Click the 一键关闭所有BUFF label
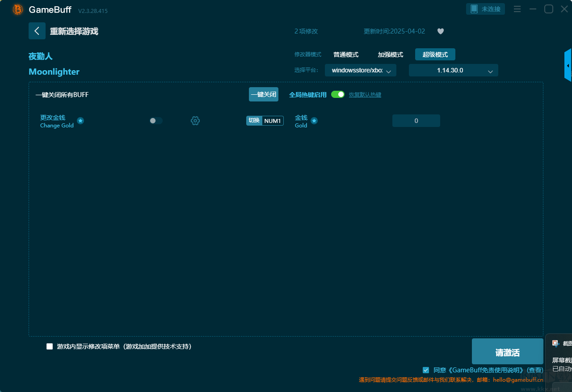This screenshot has height=392, width=572. (x=62, y=95)
